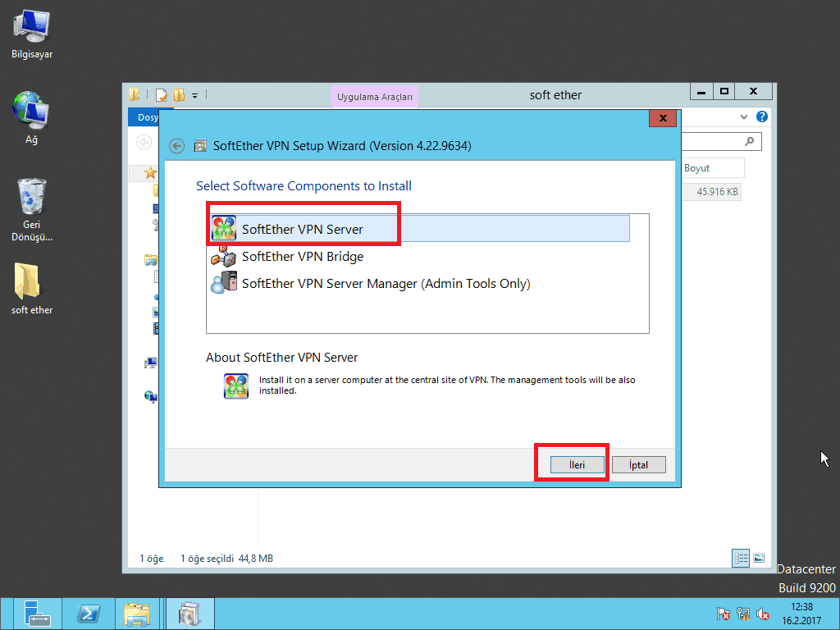Open soft ether desktop folder
The image size is (840, 630).
click(x=32, y=288)
